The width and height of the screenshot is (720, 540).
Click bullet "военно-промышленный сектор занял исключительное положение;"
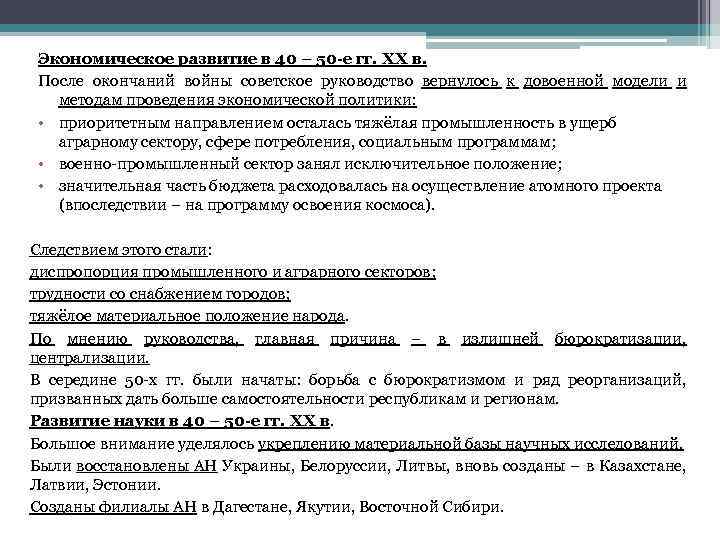310,164
